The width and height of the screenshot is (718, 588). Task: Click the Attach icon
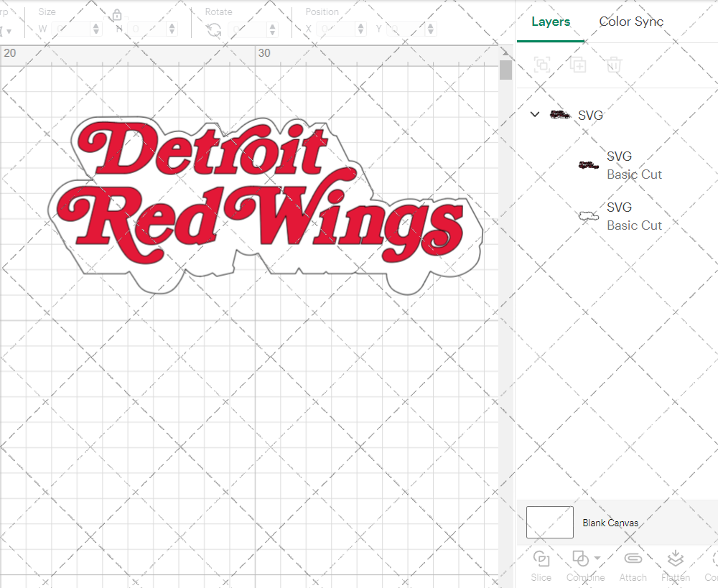[633, 559]
